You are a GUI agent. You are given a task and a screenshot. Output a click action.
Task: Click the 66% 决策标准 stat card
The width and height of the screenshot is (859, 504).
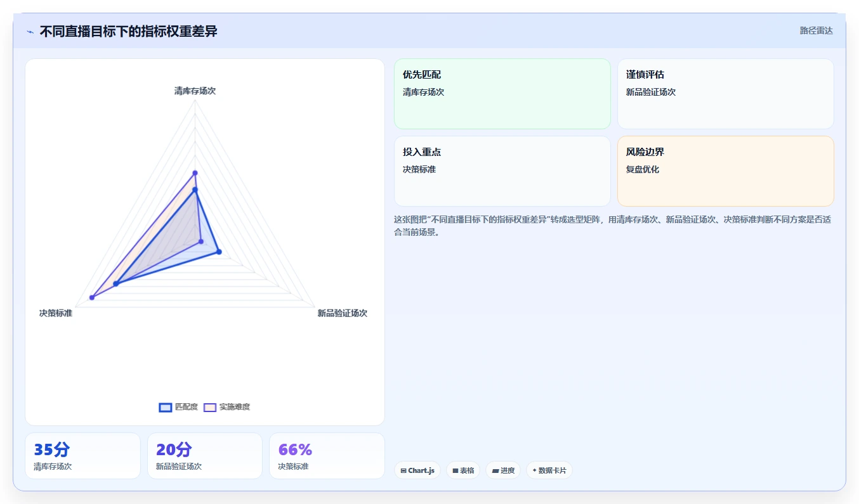(x=327, y=456)
